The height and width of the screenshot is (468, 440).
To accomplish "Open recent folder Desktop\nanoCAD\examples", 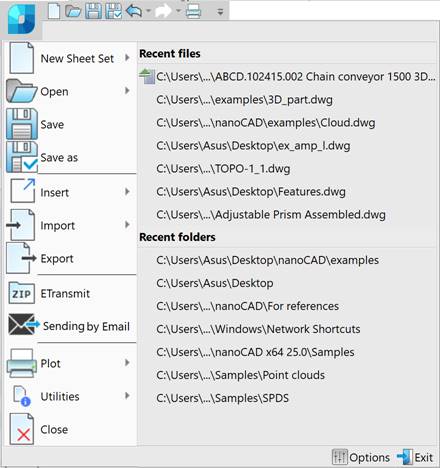I will 267,260.
